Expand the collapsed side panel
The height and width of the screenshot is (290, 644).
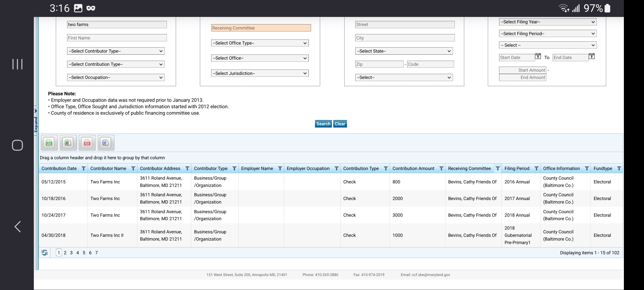[36, 121]
